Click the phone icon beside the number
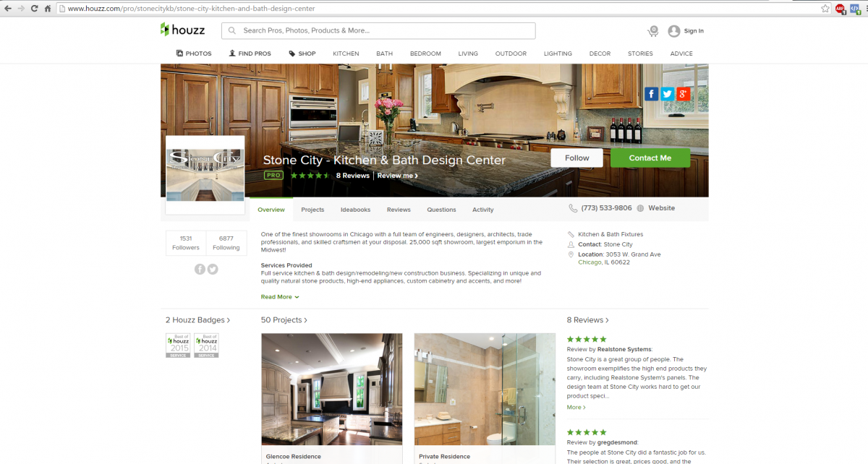 pos(573,208)
